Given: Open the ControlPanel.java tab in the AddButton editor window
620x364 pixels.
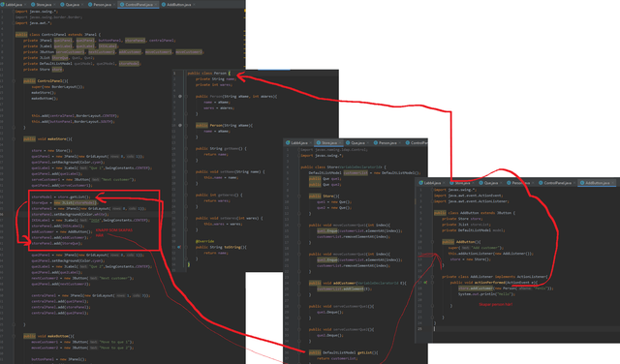Looking at the screenshot, I should tap(555, 183).
